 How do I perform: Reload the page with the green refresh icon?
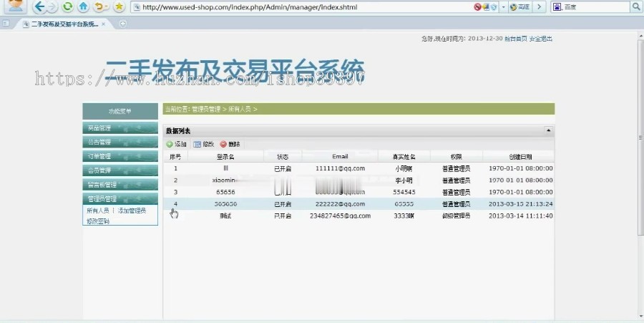coord(68,6)
